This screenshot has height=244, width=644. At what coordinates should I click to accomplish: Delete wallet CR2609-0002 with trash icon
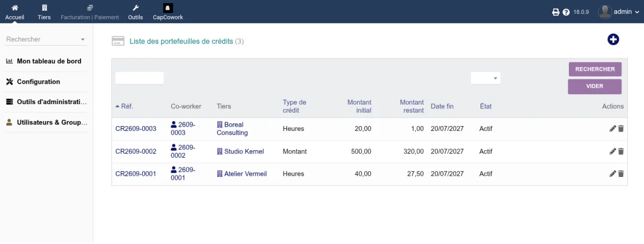pyautogui.click(x=621, y=151)
